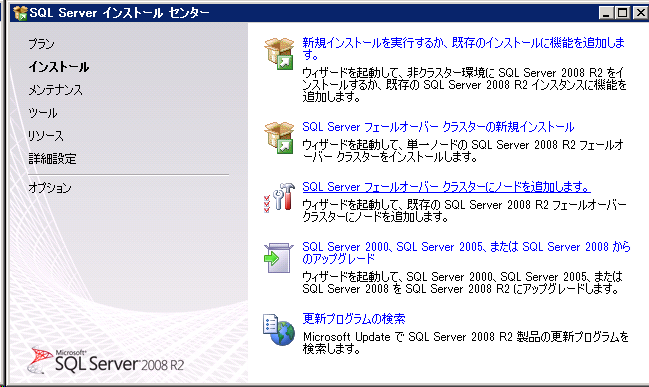Click the update search globe icon

[279, 329]
